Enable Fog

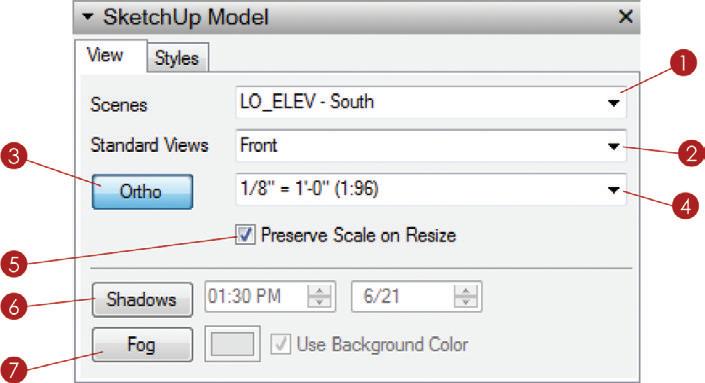click(x=142, y=345)
